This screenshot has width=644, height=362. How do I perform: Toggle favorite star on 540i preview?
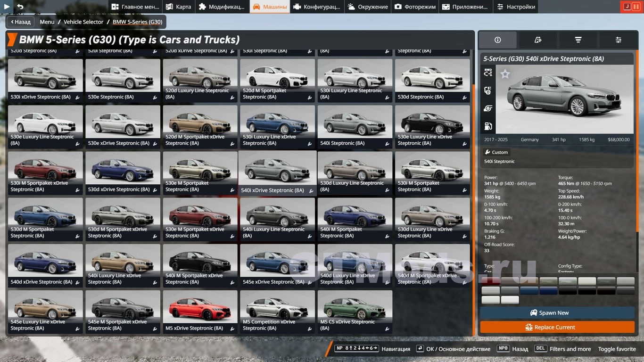(505, 74)
